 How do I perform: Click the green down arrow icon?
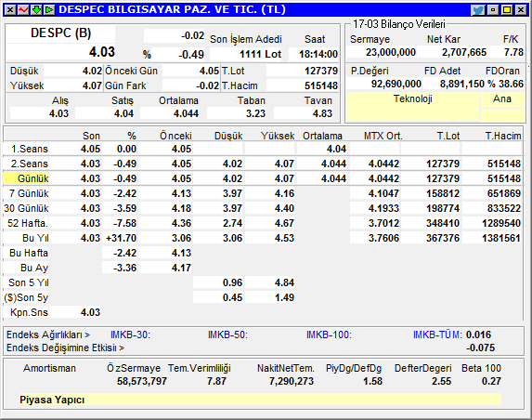(x=36, y=10)
